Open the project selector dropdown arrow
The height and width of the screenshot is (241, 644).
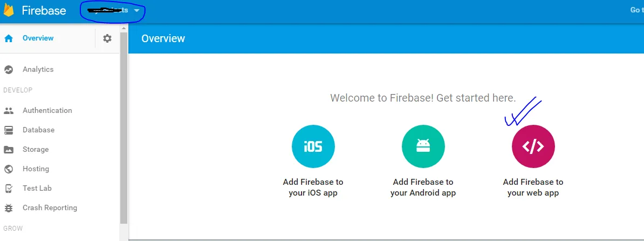point(137,11)
